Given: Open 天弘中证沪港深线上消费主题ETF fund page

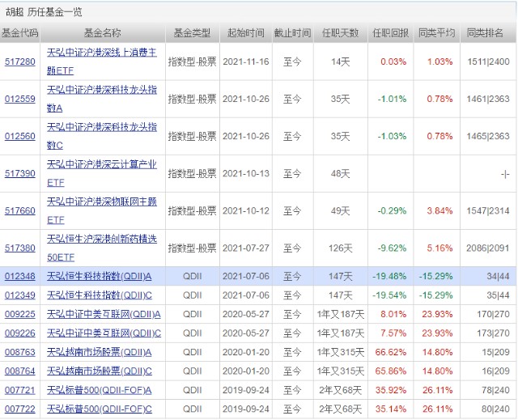Looking at the screenshot, I should coord(102,62).
